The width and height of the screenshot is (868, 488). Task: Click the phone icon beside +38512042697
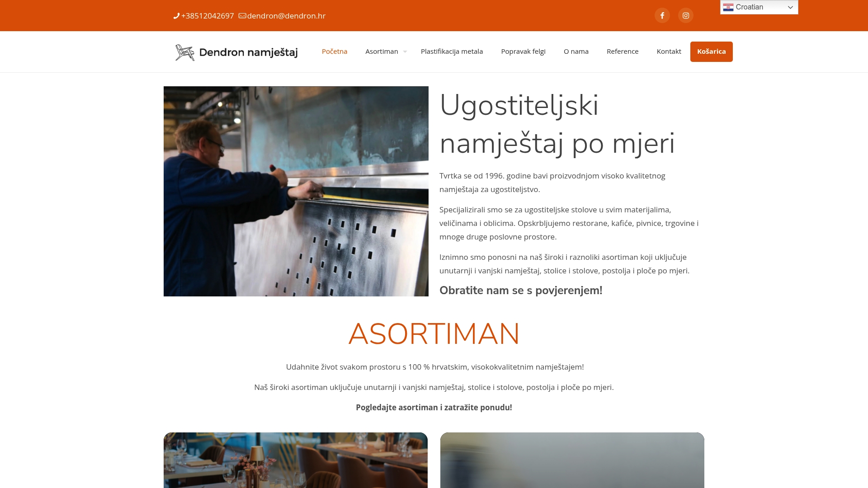coord(176,16)
